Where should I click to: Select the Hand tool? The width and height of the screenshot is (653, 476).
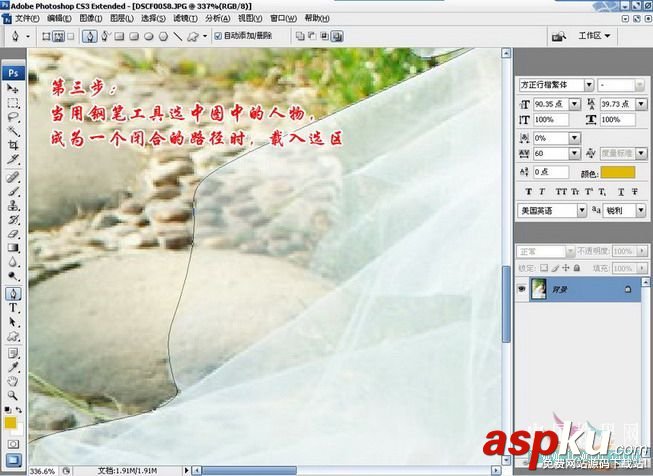click(13, 381)
